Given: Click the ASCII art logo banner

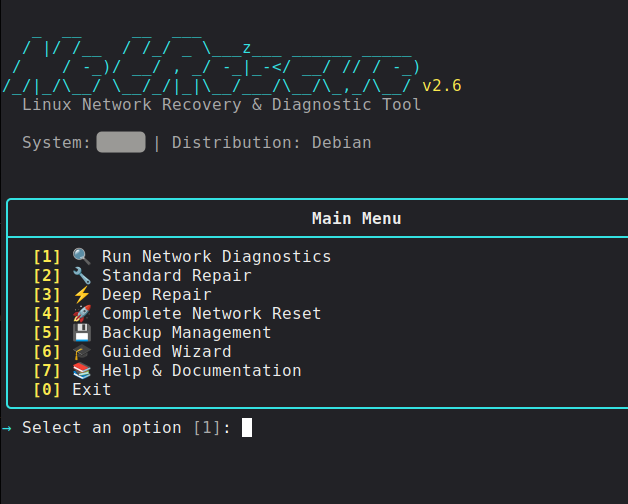Looking at the screenshot, I should pyautogui.click(x=212, y=66).
